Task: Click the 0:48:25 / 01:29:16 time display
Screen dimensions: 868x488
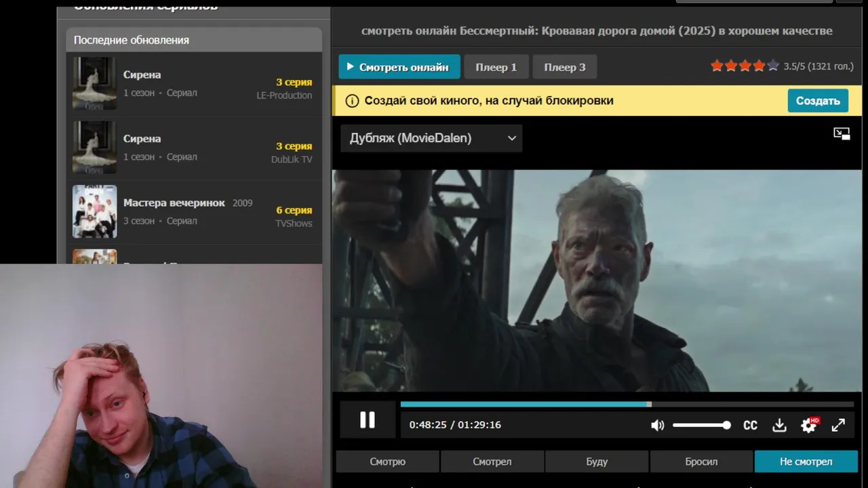Action: [455, 425]
